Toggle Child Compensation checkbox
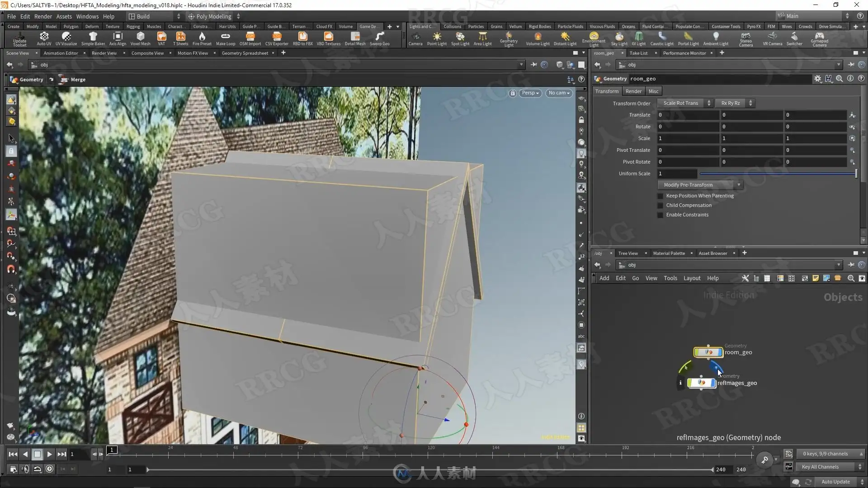 tap(660, 206)
